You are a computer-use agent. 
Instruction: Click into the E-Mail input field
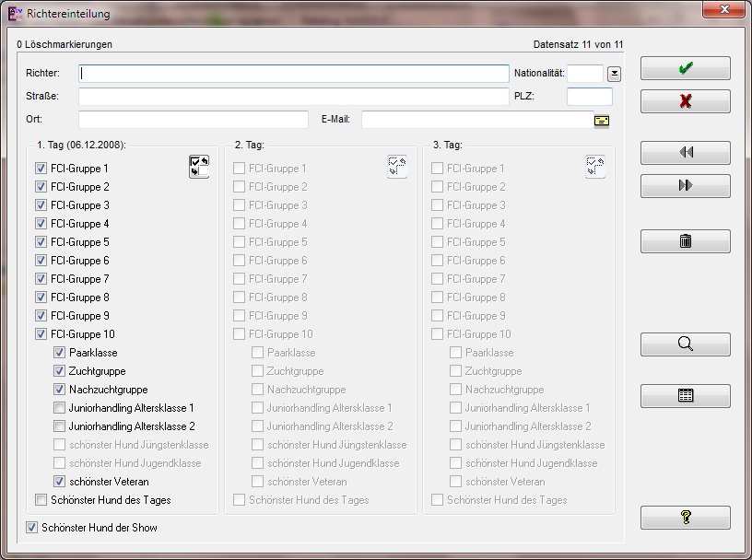click(x=477, y=120)
